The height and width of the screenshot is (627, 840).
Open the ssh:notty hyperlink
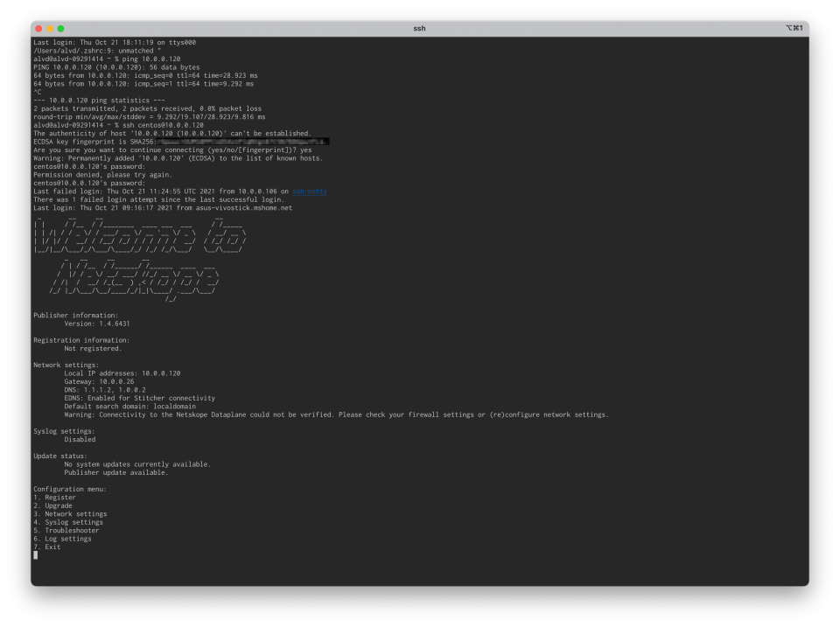click(310, 192)
